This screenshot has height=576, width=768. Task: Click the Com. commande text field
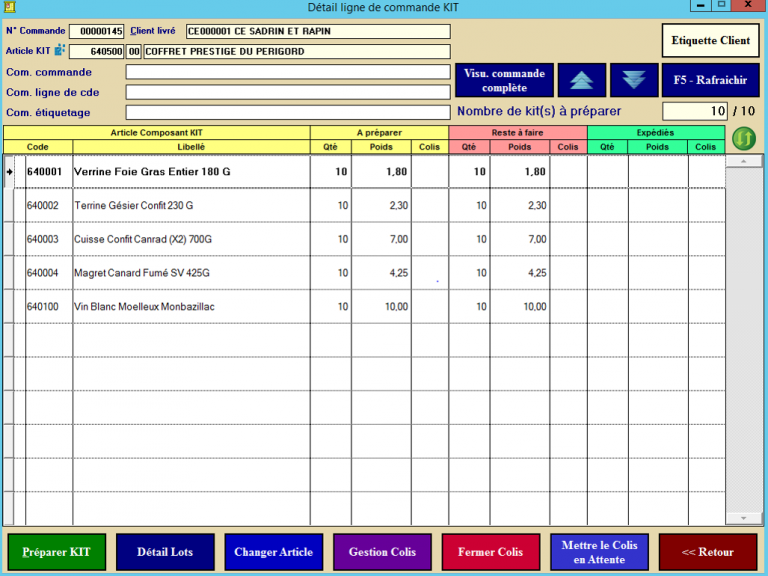288,72
